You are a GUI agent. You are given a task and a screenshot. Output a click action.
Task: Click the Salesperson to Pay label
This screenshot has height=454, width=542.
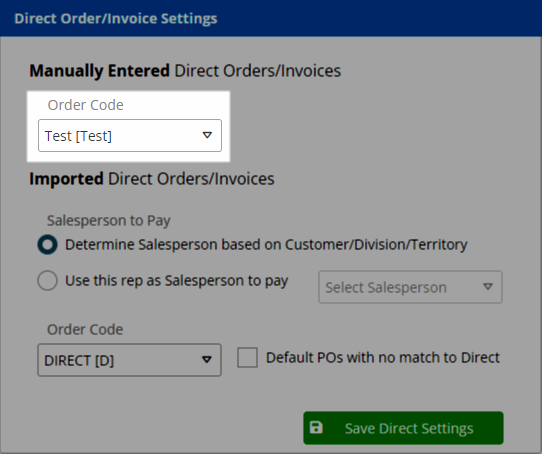109,221
